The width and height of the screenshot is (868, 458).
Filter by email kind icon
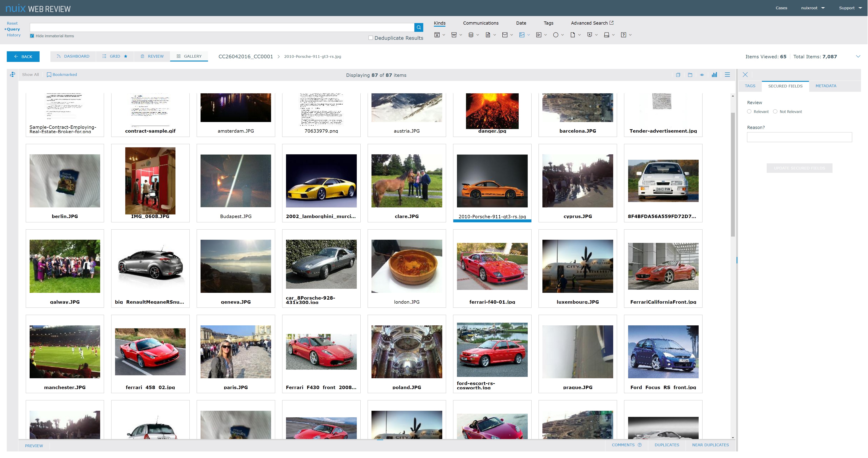[x=505, y=35]
